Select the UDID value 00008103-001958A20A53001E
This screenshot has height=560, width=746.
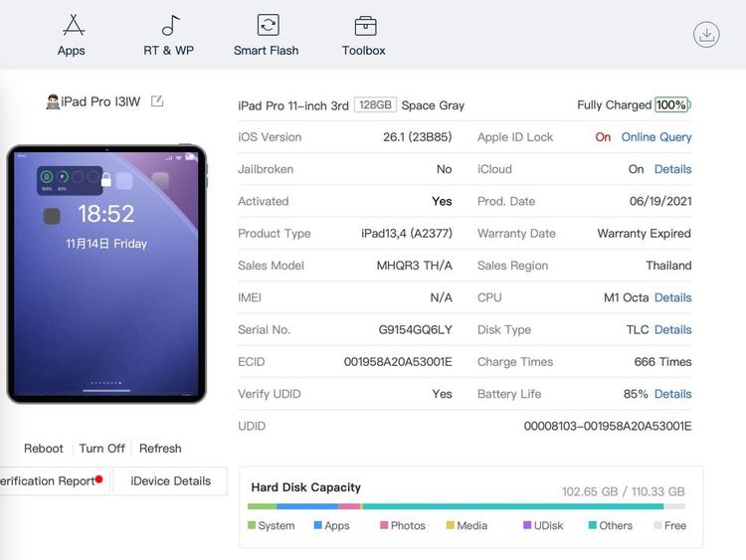point(608,426)
